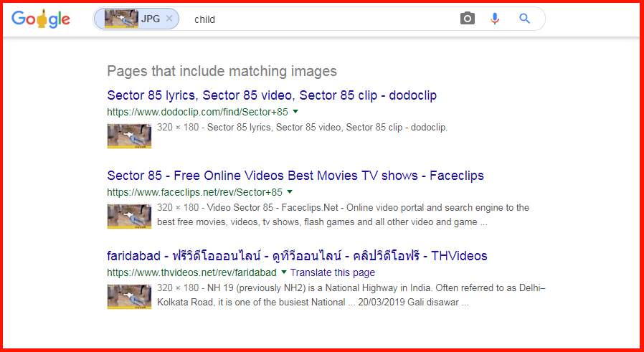Click 'Translate this page' link

coord(333,272)
